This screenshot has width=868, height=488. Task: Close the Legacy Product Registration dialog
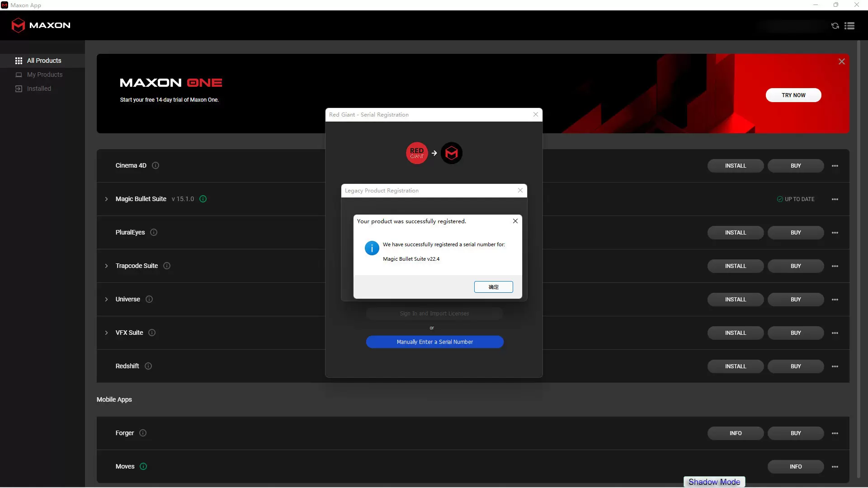pyautogui.click(x=520, y=190)
